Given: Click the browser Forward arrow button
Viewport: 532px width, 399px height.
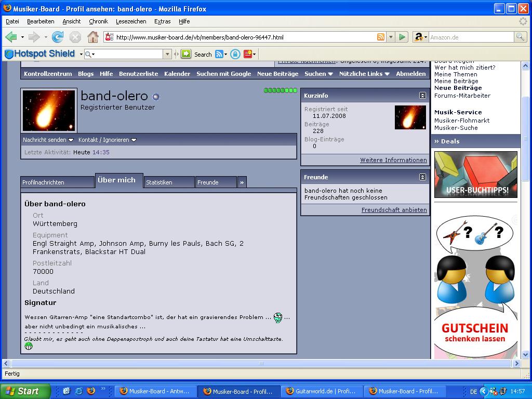Looking at the screenshot, I should [34, 37].
